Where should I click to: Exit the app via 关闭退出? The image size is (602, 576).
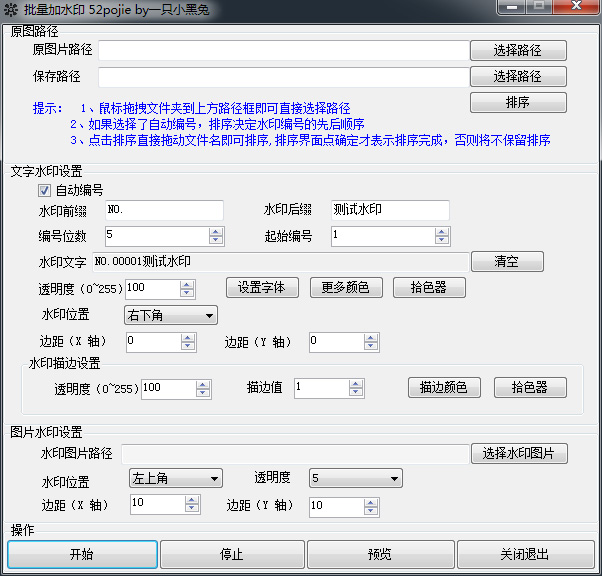526,554
